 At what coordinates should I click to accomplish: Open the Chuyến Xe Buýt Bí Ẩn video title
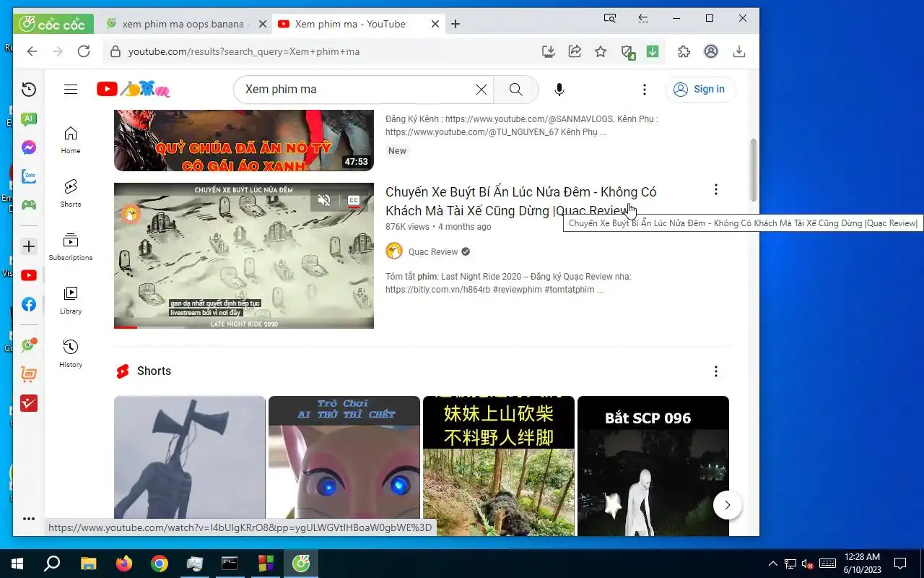click(x=521, y=201)
